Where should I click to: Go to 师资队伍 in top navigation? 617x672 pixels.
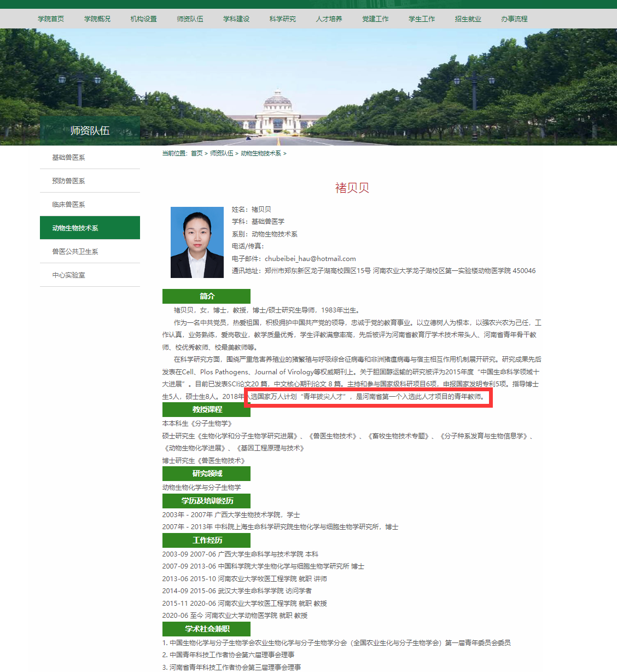(190, 19)
